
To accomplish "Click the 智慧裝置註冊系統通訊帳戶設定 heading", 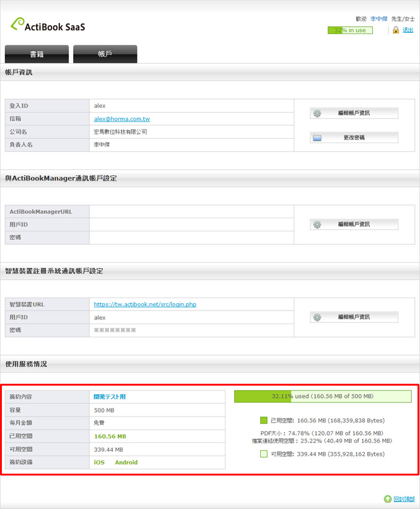I will 54,271.
